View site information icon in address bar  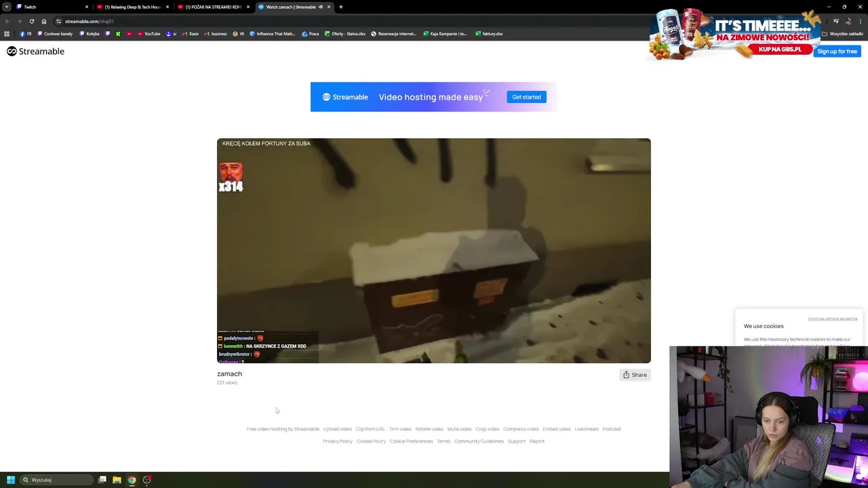click(x=58, y=21)
